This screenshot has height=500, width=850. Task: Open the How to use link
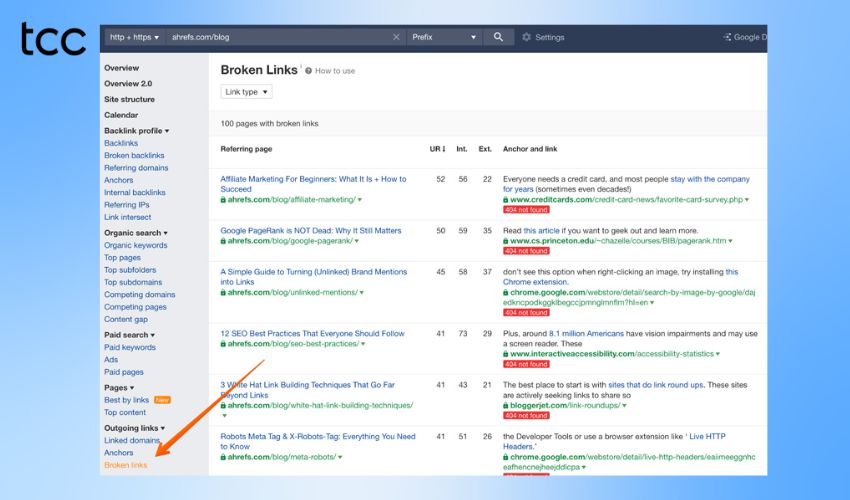(335, 71)
